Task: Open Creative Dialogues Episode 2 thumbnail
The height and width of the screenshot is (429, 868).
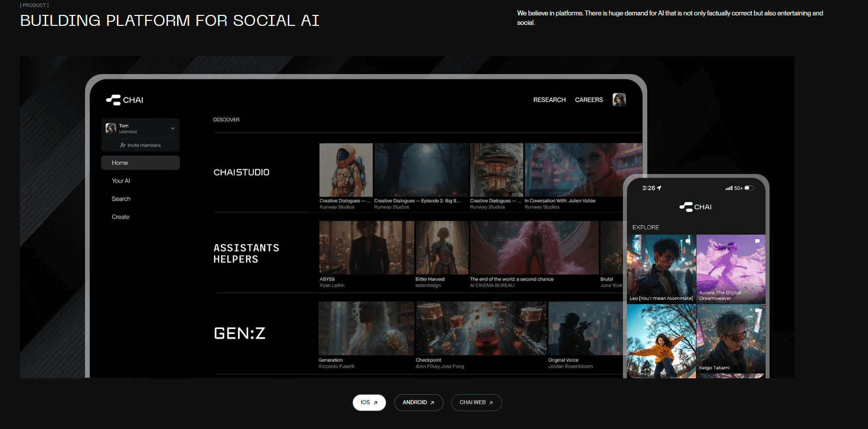Action: [421, 170]
